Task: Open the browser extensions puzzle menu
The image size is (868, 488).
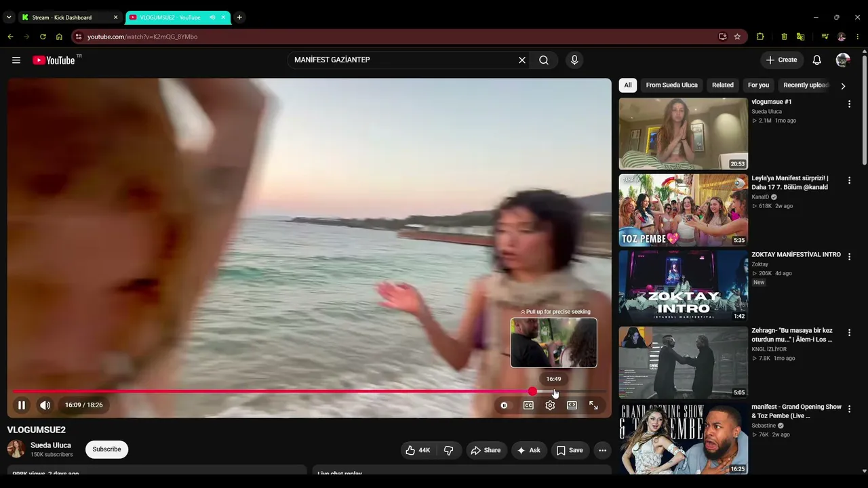Action: click(760, 37)
